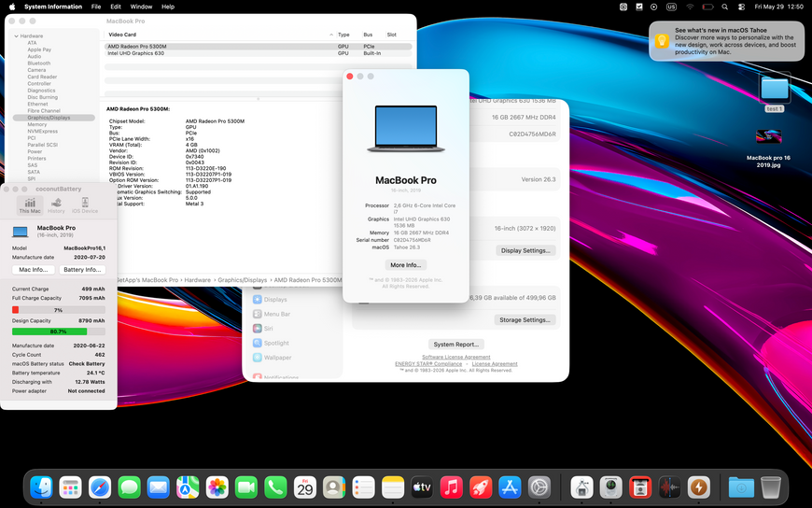Click the 80.7% design capacity bar
Image resolution: width=812 pixels, height=508 pixels.
point(59,332)
